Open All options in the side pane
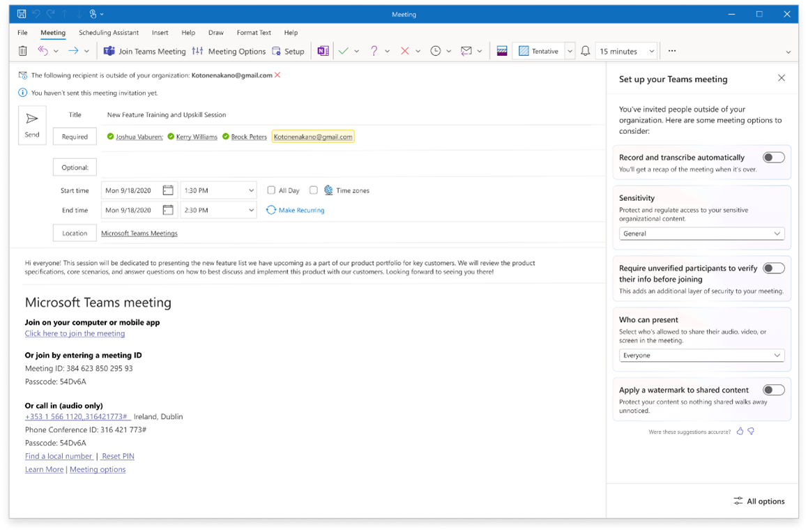 (759, 501)
